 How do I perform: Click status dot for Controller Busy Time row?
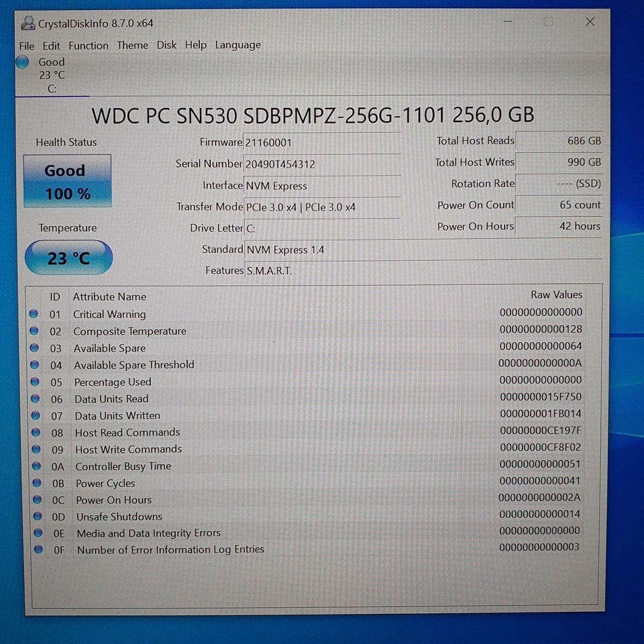pos(36,466)
